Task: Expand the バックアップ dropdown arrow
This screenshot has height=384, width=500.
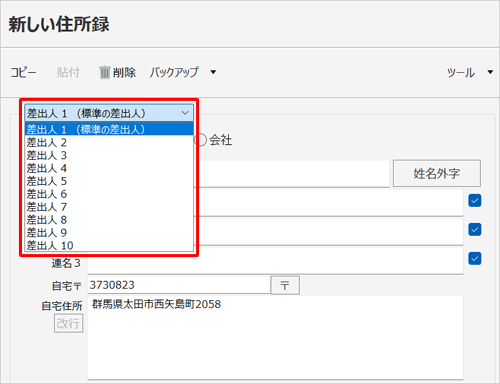Action: (213, 72)
